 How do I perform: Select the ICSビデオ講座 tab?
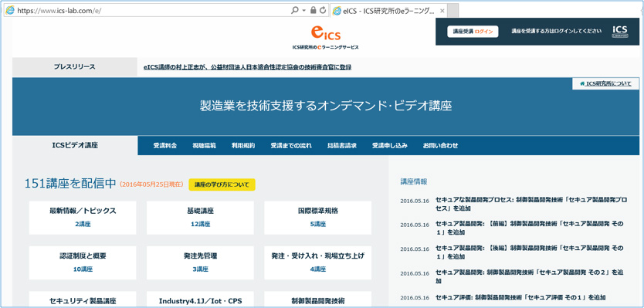tap(75, 145)
